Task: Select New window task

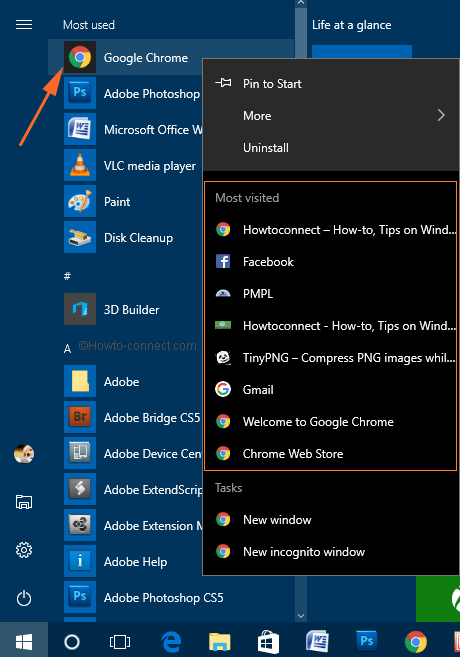Action: (x=331, y=520)
